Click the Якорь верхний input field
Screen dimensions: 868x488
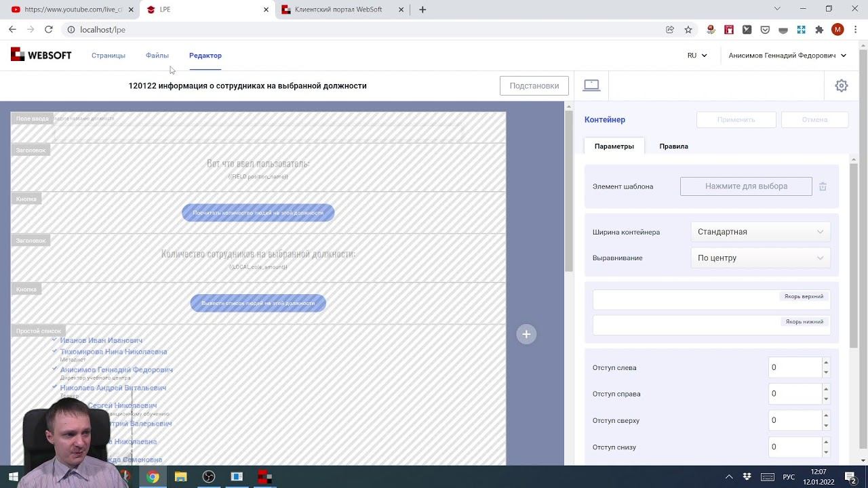click(711, 300)
